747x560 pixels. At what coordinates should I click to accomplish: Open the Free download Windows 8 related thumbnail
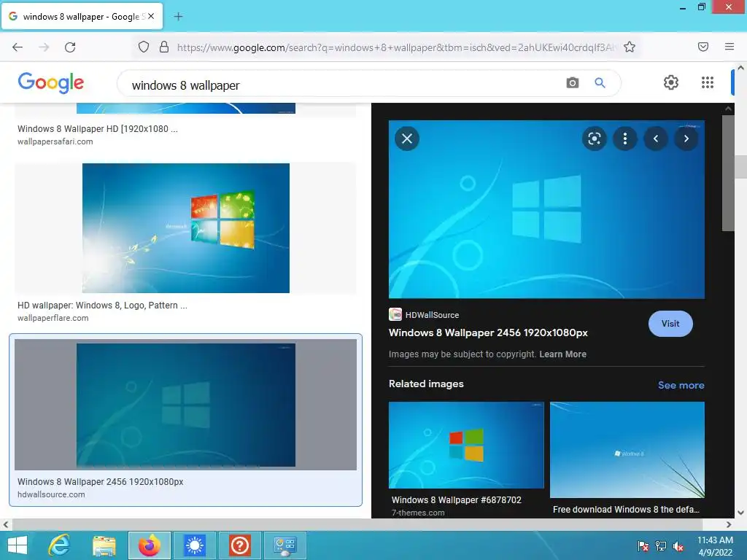tap(627, 450)
